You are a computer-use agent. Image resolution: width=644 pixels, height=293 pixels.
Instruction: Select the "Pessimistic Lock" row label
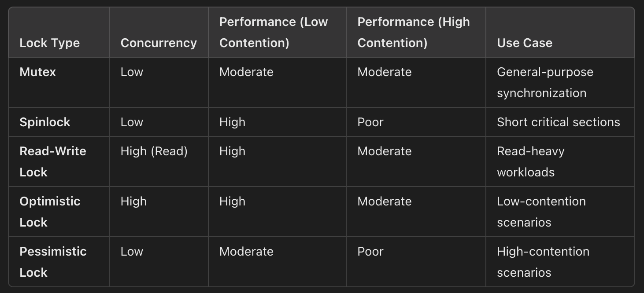click(x=53, y=262)
